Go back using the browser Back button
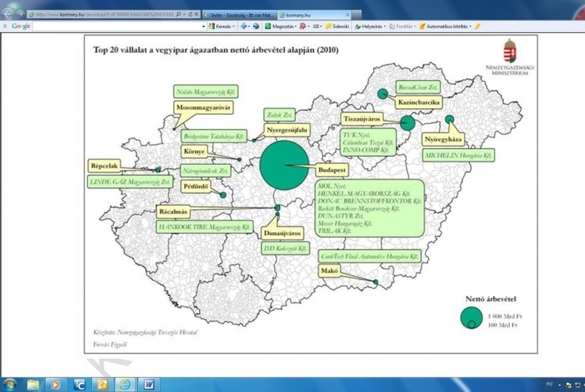 tap(7, 14)
